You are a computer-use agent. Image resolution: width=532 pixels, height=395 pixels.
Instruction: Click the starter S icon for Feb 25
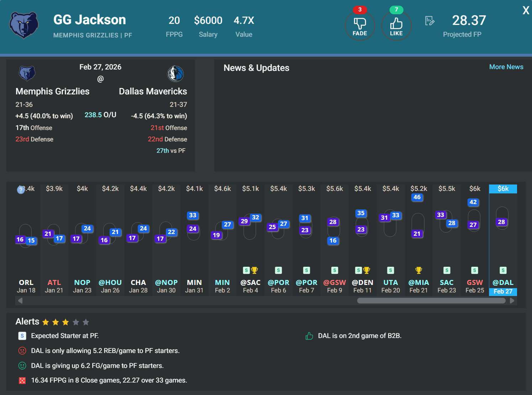[x=475, y=270]
